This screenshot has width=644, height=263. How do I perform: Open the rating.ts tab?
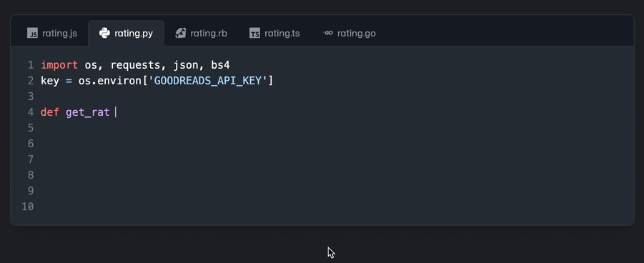274,34
